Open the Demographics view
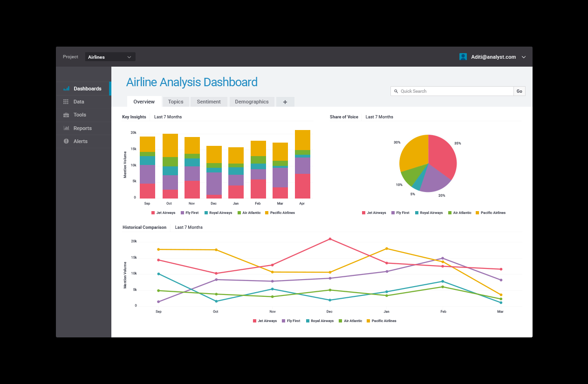Screen dimensions: 588x384 252,102
